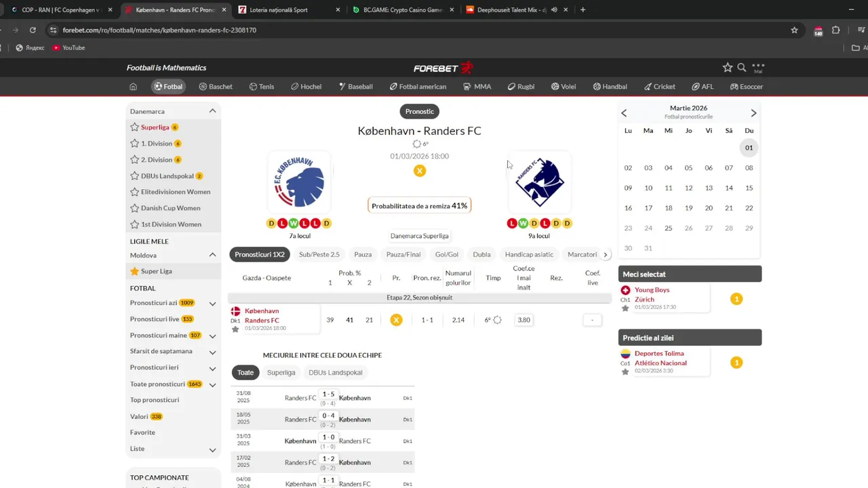Star the DBUs Landspokal league

135,176
